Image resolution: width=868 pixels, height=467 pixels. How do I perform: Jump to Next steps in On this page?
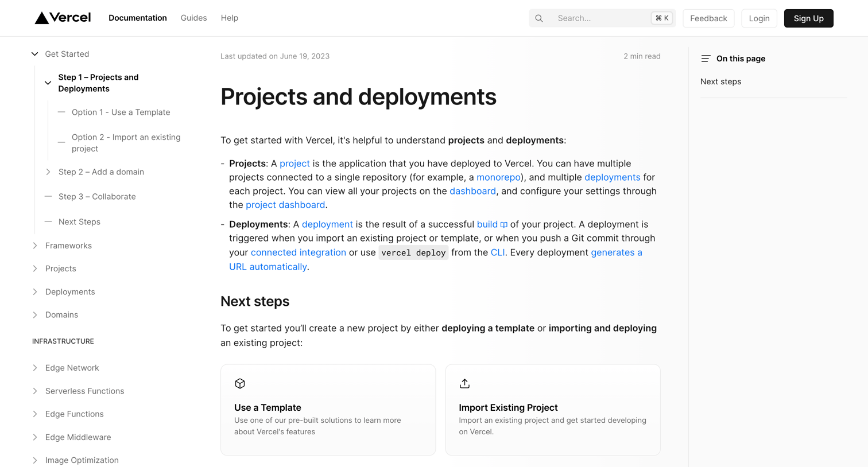click(x=720, y=81)
